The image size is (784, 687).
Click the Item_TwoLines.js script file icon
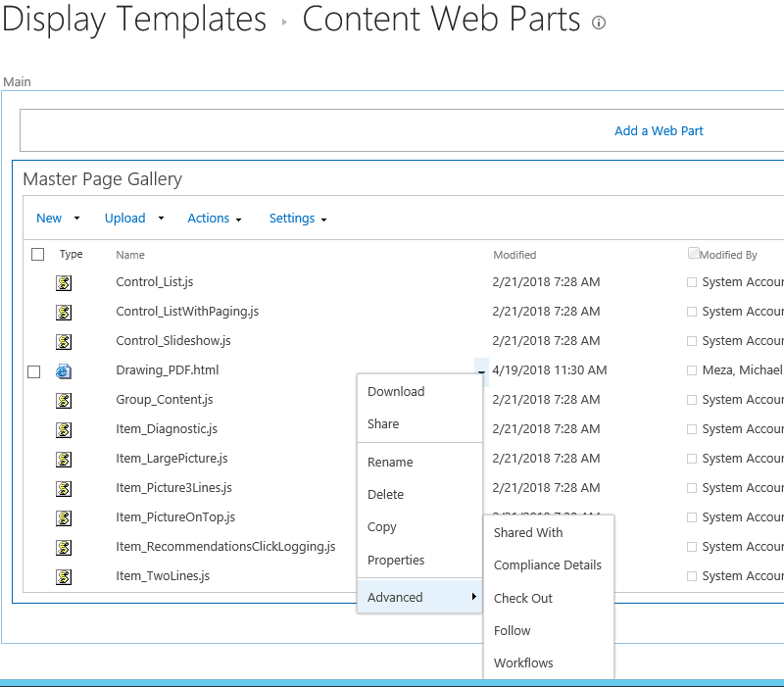tap(64, 576)
